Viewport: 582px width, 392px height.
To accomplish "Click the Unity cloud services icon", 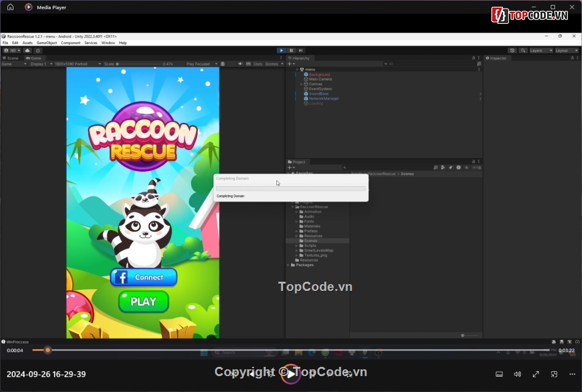I will (28, 50).
